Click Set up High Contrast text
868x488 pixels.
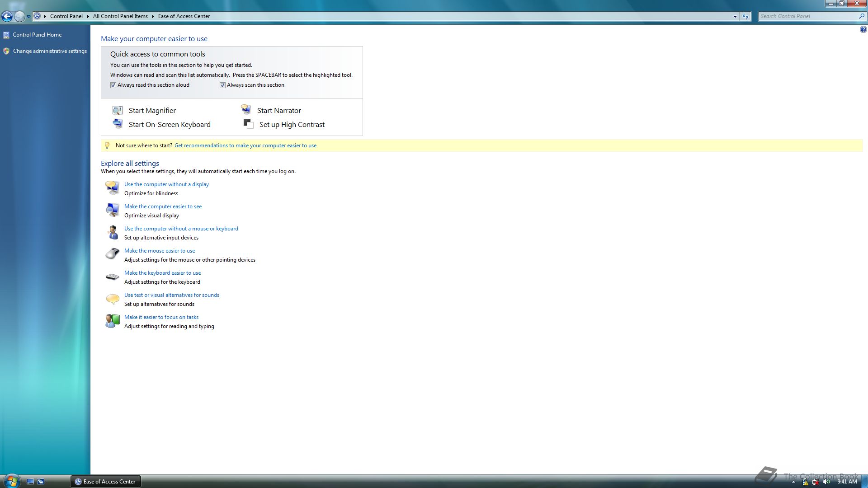click(x=292, y=124)
